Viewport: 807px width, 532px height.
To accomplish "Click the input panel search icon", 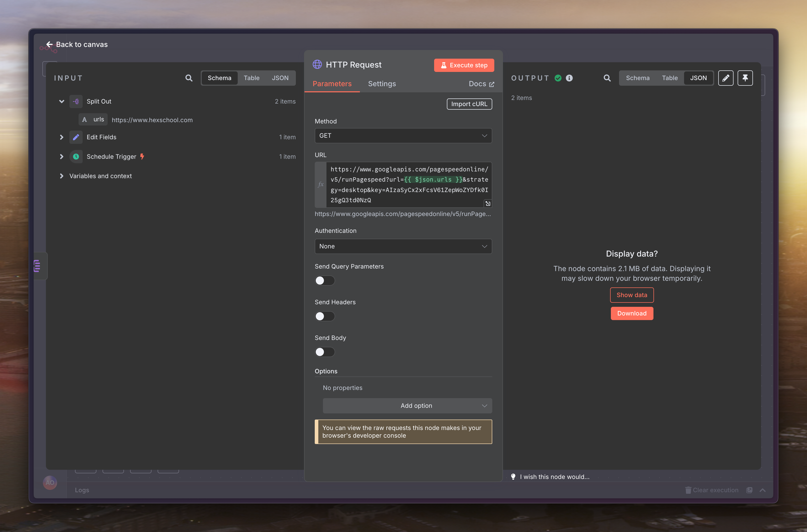I will [189, 78].
